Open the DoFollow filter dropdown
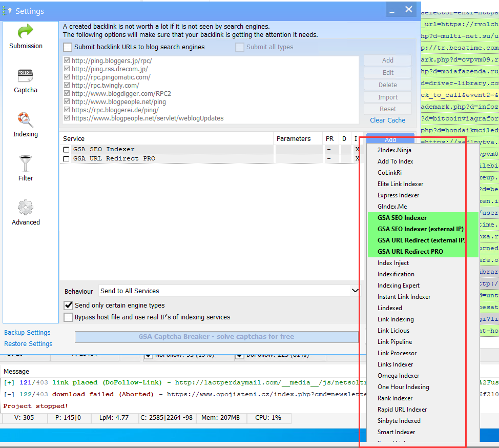 click(240, 355)
